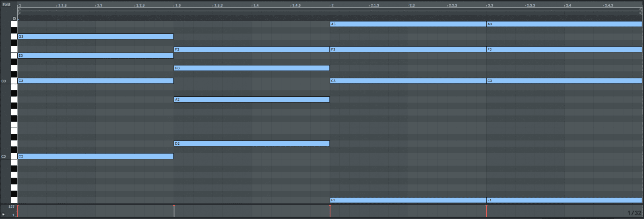Image resolution: width=644 pixels, height=219 pixels.
Task: Expand the velocity lane triangle toggle
Action: 3,215
